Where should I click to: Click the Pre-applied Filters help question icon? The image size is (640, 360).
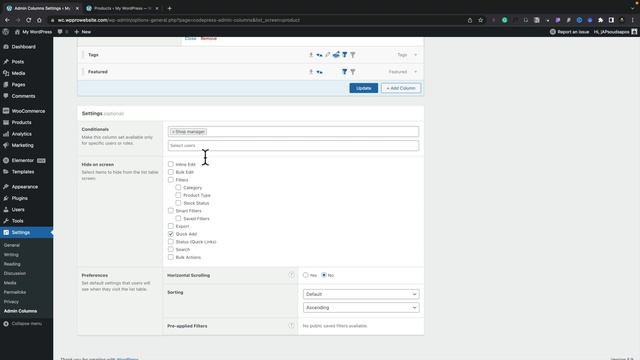coord(291,326)
